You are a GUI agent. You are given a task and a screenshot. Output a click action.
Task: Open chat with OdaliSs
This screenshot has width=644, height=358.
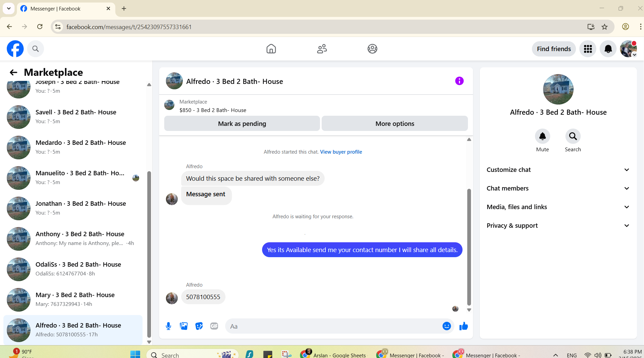73,269
